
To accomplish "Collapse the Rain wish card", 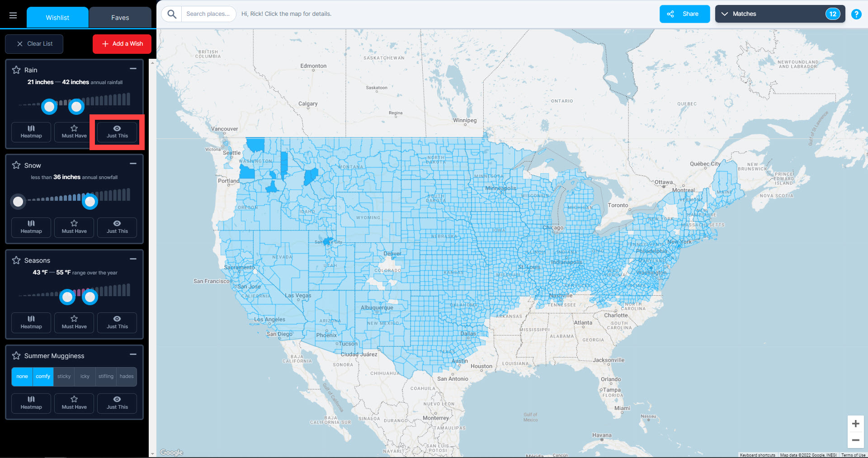I will pyautogui.click(x=133, y=69).
